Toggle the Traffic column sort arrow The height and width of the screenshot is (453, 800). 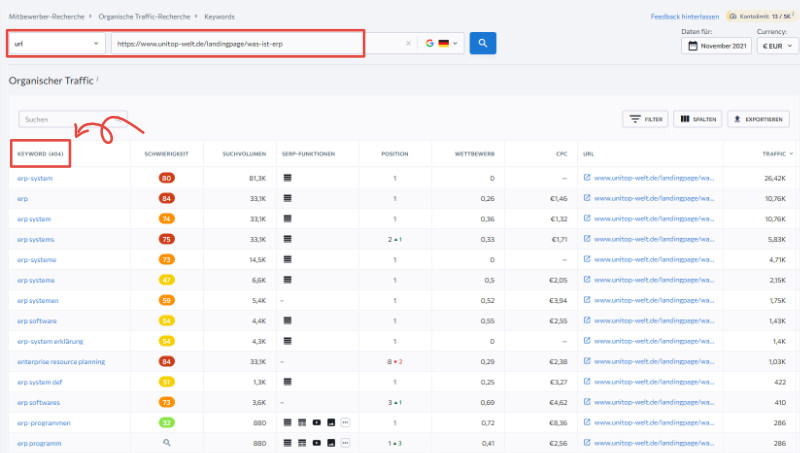click(791, 154)
